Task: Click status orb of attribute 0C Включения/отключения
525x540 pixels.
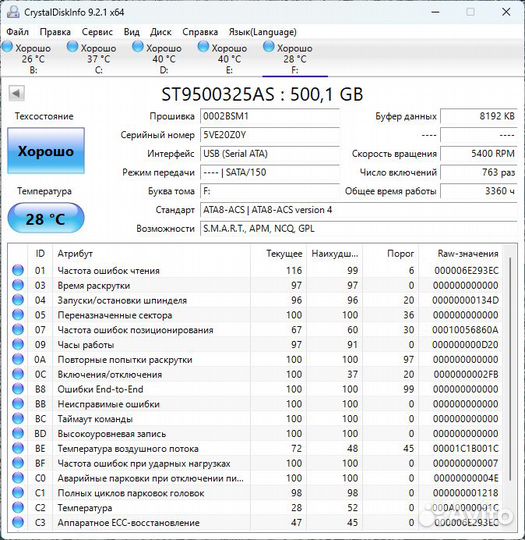Action: click(x=18, y=374)
